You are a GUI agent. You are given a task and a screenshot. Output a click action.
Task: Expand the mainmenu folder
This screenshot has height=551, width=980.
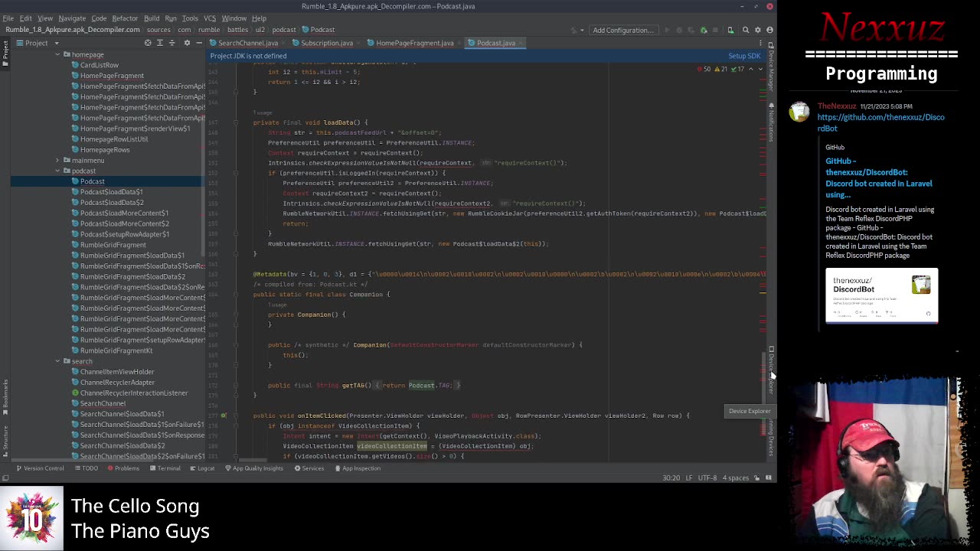point(57,160)
